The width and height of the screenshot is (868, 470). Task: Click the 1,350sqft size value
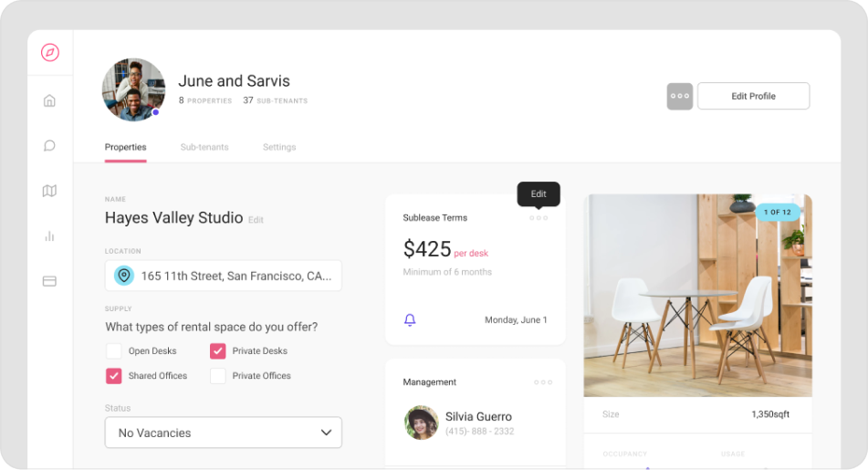point(770,414)
